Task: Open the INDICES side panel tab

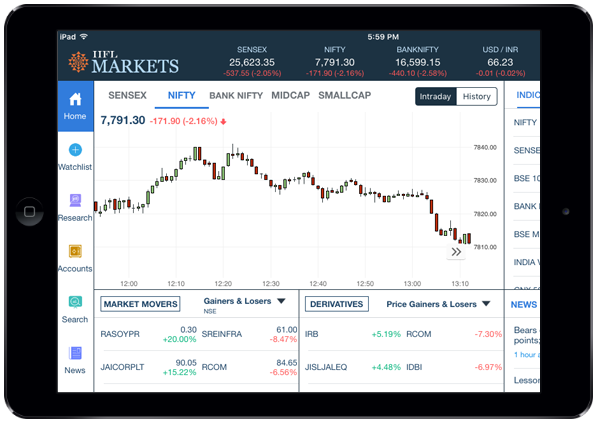Action: [x=528, y=95]
